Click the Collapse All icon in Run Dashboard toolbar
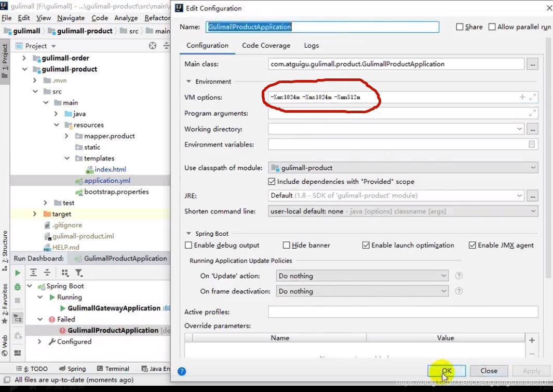The image size is (553, 392). (47, 273)
